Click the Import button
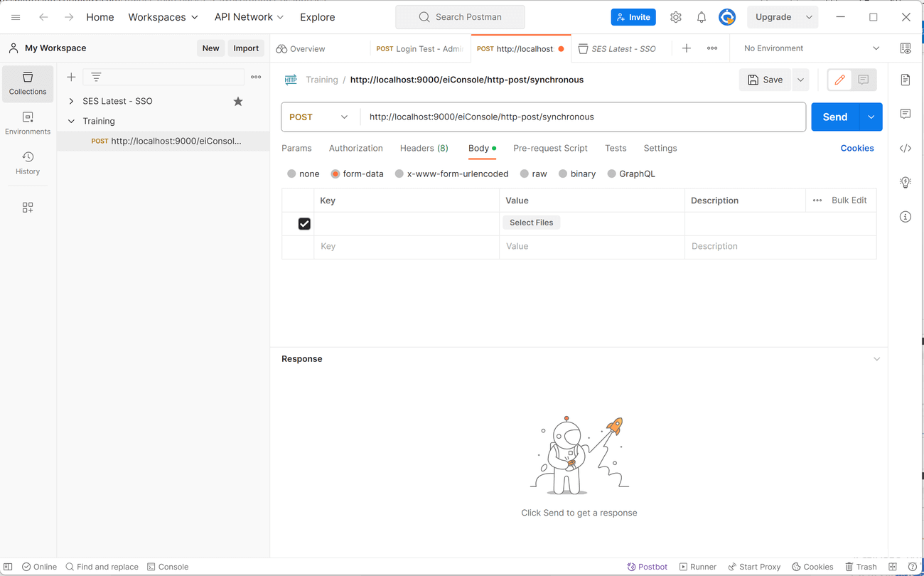Image resolution: width=924 pixels, height=576 pixels. click(246, 48)
